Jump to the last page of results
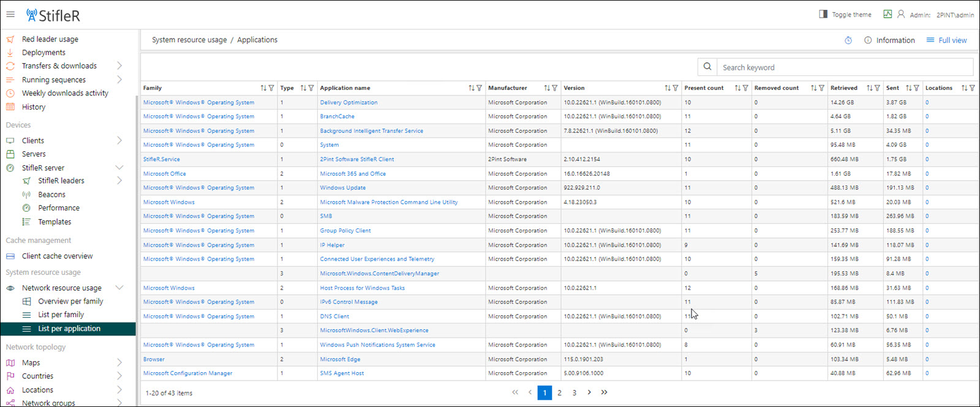 [604, 392]
